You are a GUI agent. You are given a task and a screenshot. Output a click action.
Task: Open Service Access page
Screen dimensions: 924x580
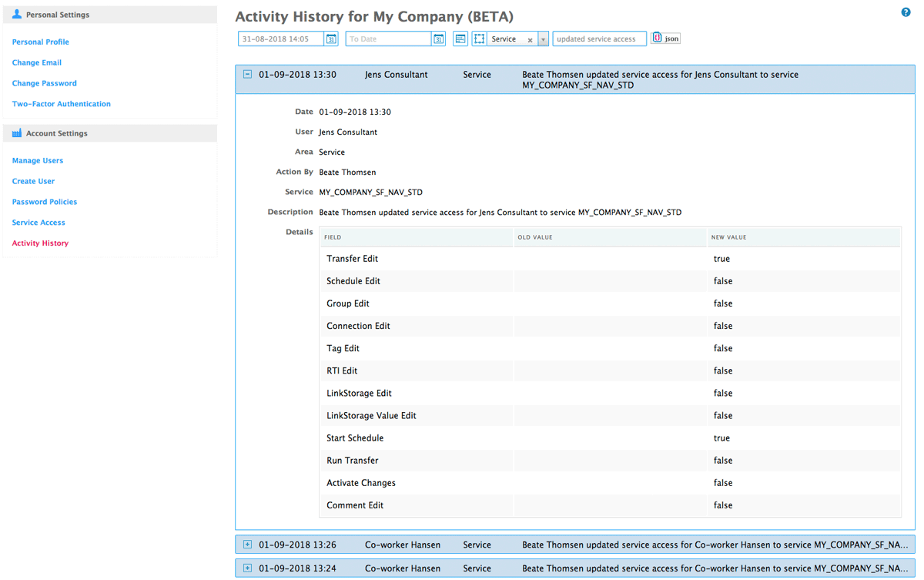pos(38,223)
